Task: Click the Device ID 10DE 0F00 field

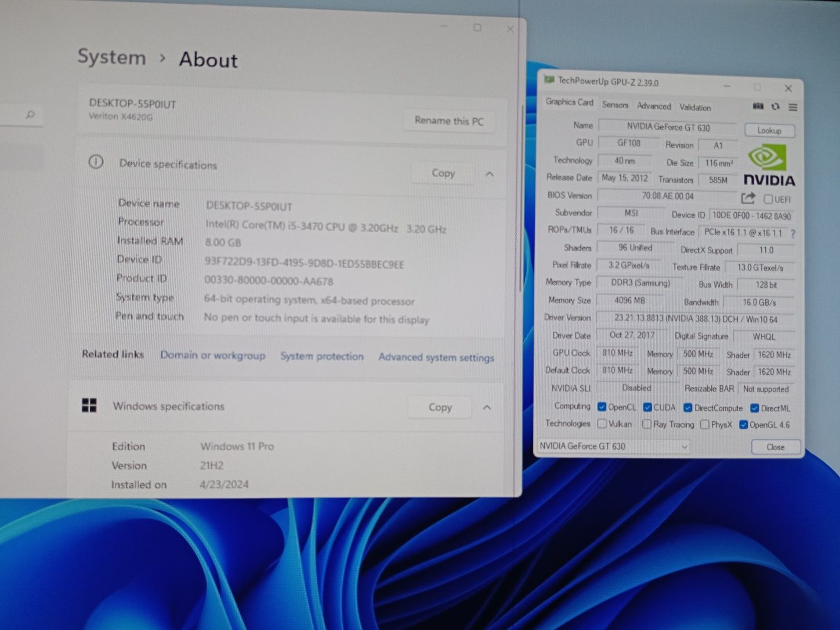Action: pos(752,215)
